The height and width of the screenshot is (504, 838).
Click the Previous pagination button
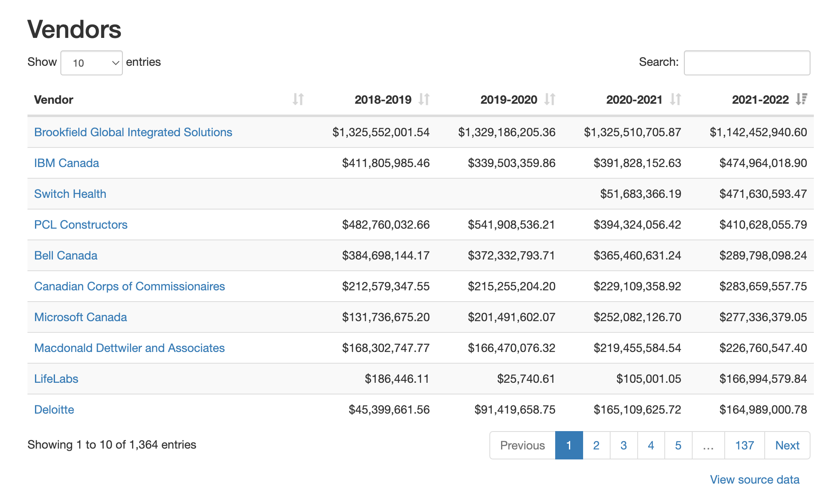click(x=522, y=445)
